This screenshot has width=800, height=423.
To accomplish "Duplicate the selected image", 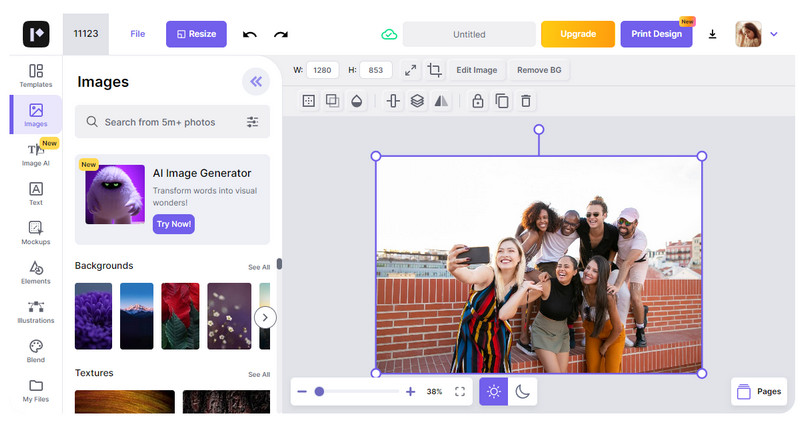I will 502,101.
